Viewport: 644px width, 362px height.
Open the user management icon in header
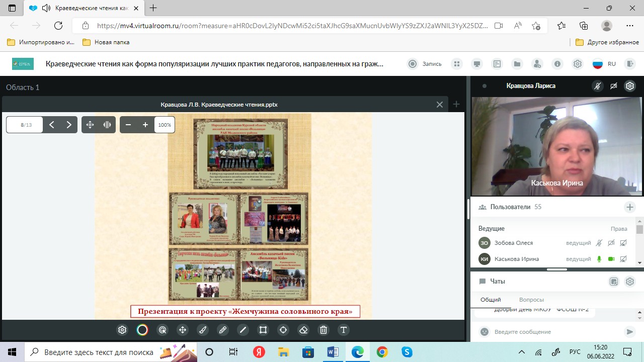click(537, 64)
